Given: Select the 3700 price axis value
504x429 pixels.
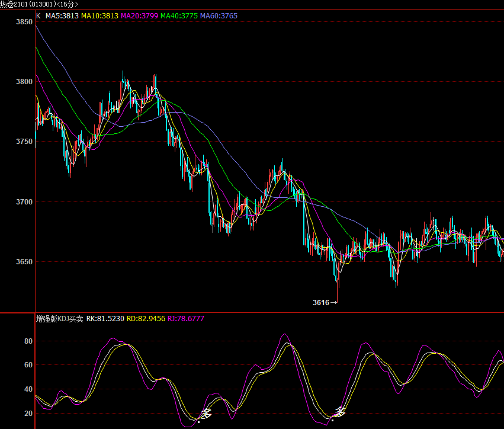Looking at the screenshot, I should 24,202.
